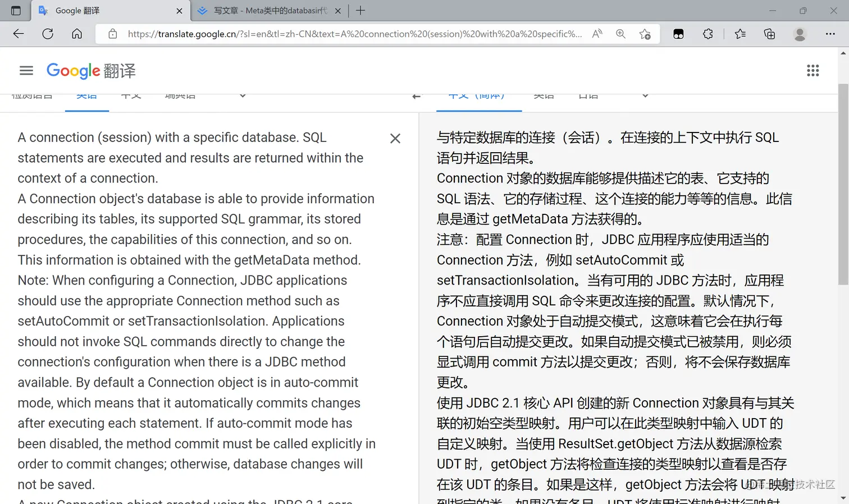
Task: Click source line 'context of a connection.'
Action: coord(88,178)
